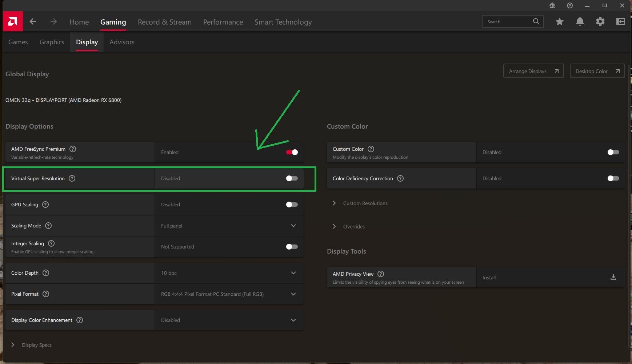Open settings gear icon
This screenshot has height=364, width=632.
pos(600,21)
